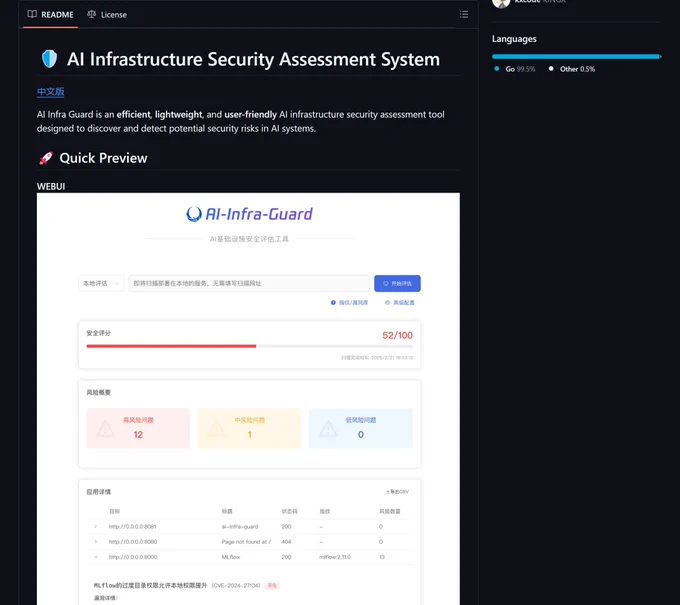Collapse the http://0.0.0.0:8000 row
680x605 pixels.
point(95,557)
